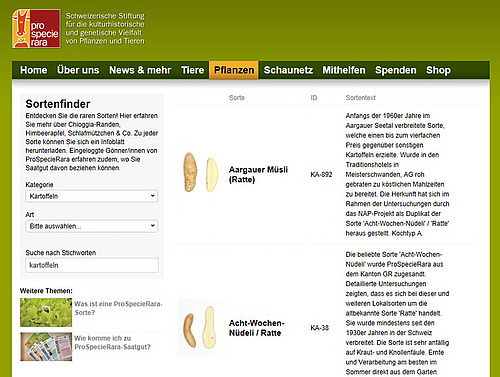Go to Über uns menu
500x377 pixels.
78,70
